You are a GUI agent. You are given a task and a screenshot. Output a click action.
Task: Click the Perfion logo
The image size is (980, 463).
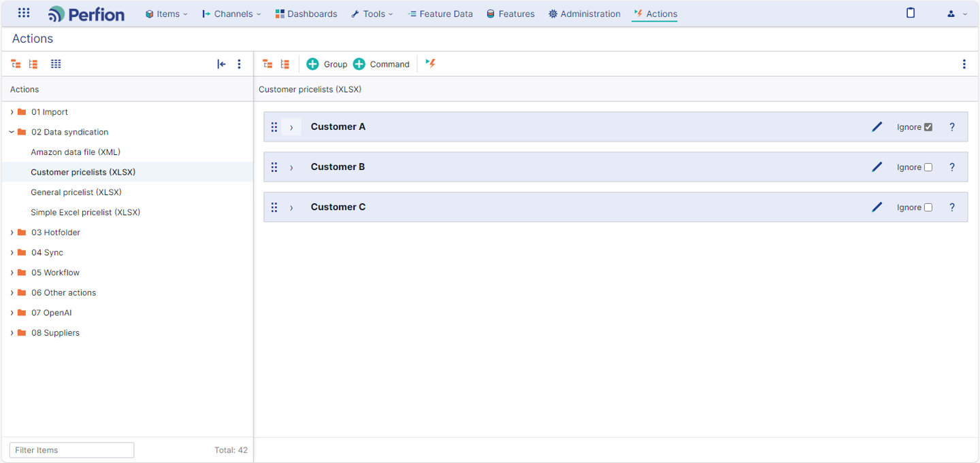point(86,14)
